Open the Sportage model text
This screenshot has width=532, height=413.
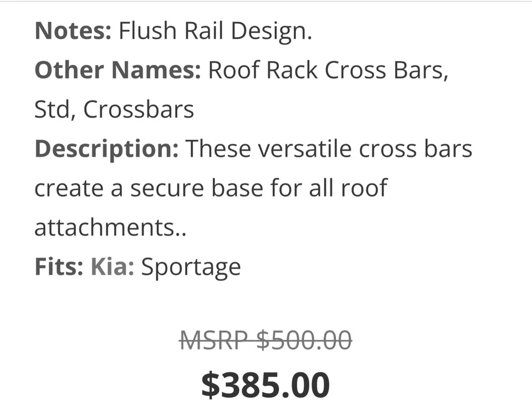(191, 267)
